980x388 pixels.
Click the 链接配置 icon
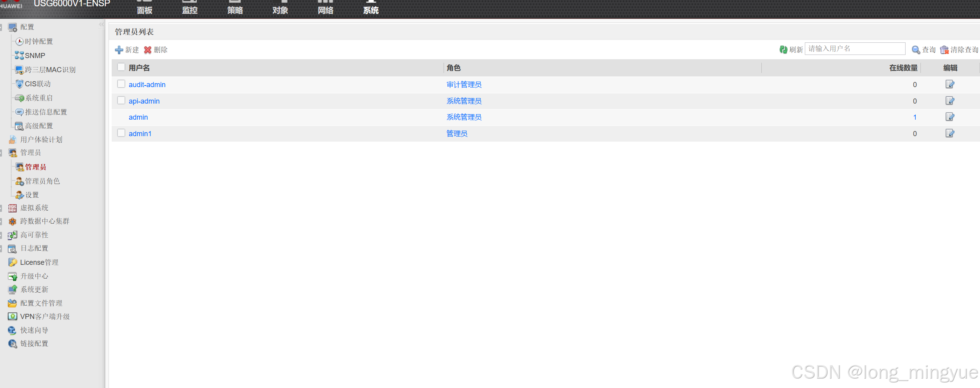pyautogui.click(x=13, y=344)
